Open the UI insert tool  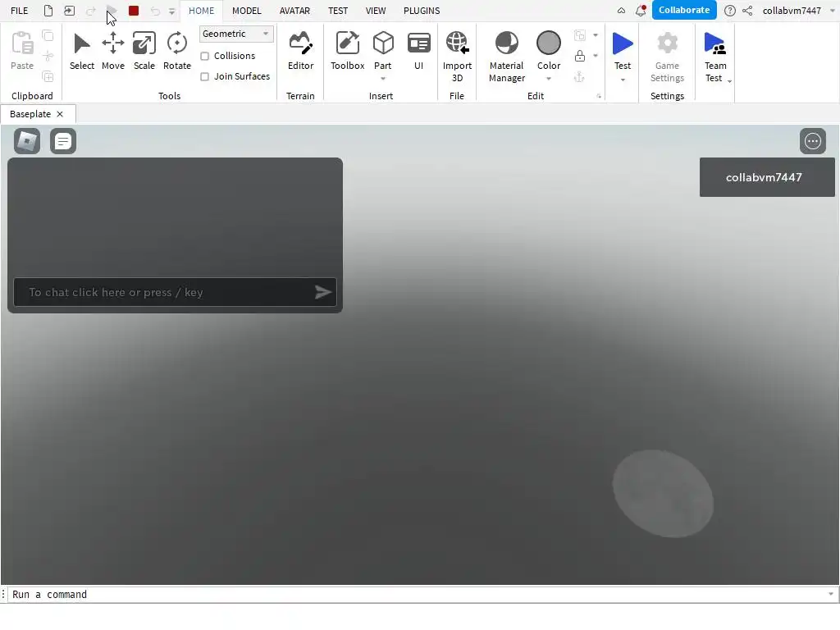[419, 52]
